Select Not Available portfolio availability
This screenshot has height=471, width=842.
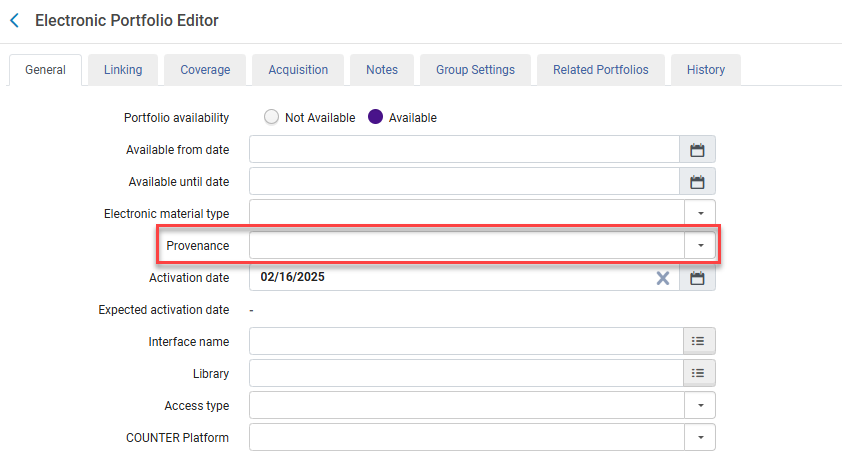(x=271, y=117)
